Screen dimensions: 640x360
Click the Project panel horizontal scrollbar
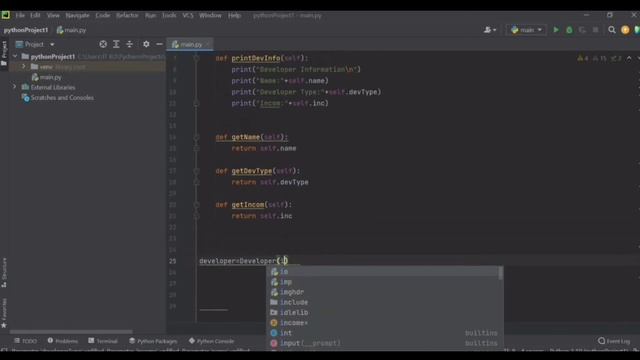[71, 332]
